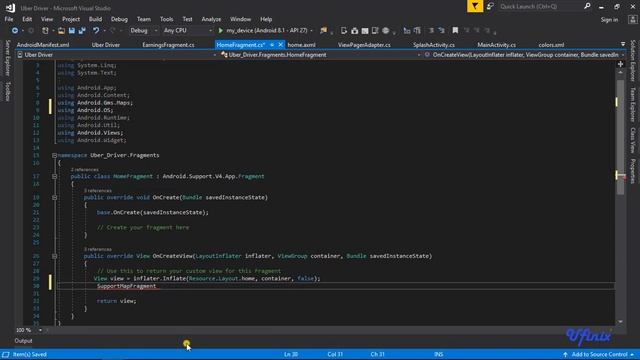This screenshot has height=360, width=640.
Task: Open the Solution Explorer side tab
Action: (x=633, y=60)
